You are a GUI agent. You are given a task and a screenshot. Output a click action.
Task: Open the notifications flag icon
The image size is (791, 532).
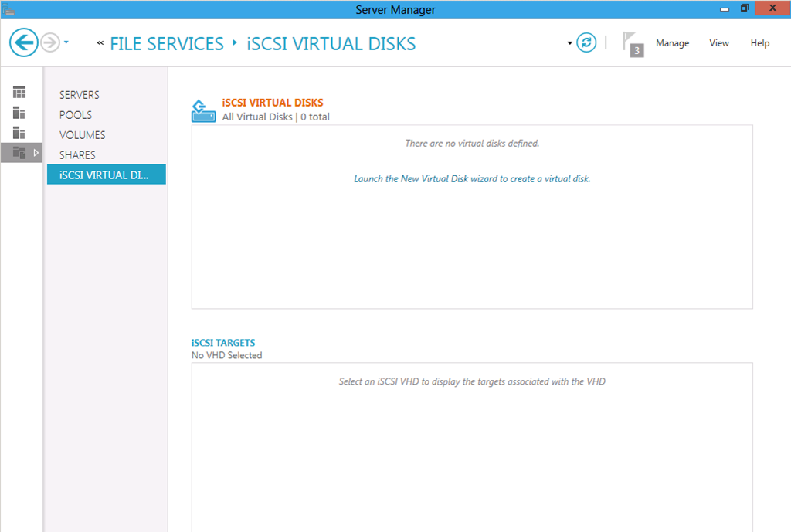(633, 44)
